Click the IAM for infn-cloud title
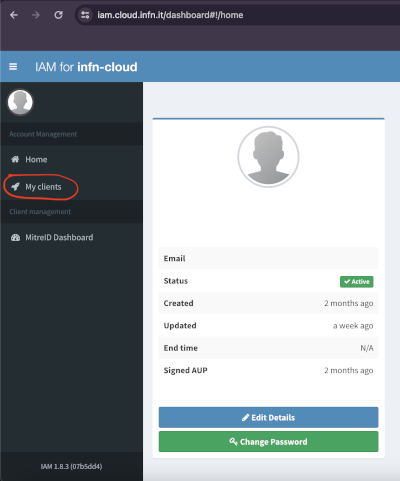The width and height of the screenshot is (400, 481). [86, 67]
